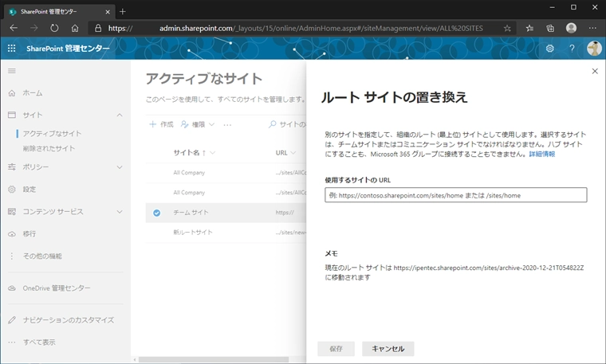606x364 pixels.
Task: Reload the page
Action: (54, 28)
